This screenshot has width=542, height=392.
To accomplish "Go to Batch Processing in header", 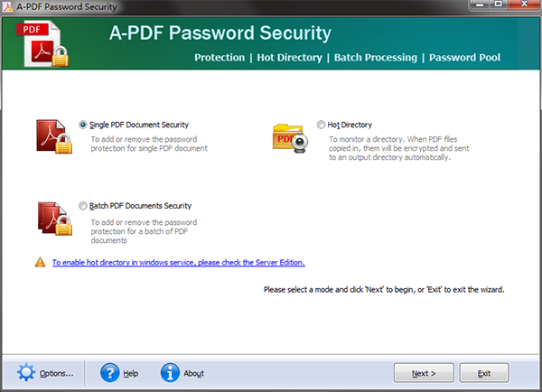I will coord(375,58).
